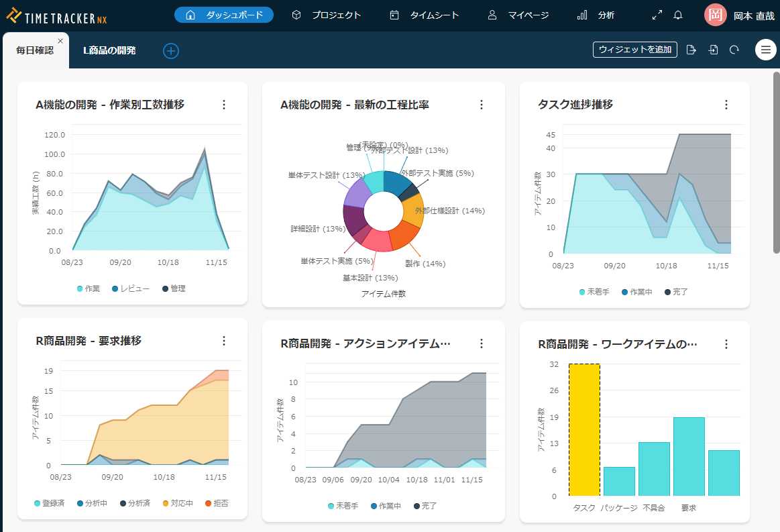780x532 pixels.
Task: Switch to the L商品の開発 tab
Action: click(109, 50)
